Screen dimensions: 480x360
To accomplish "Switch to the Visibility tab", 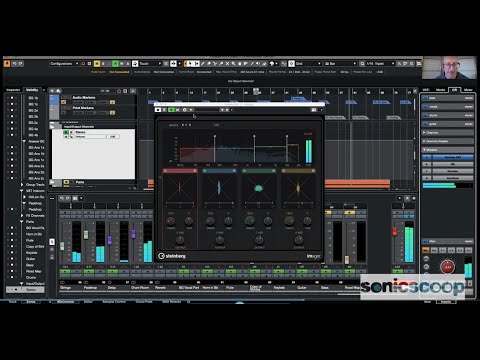I will [x=32, y=90].
